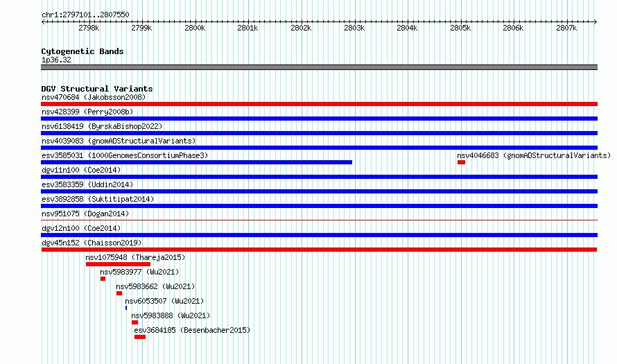This screenshot has width=617, height=364.
Task: Open the esv3583359 (Uddin2014) label
Action: click(87, 184)
